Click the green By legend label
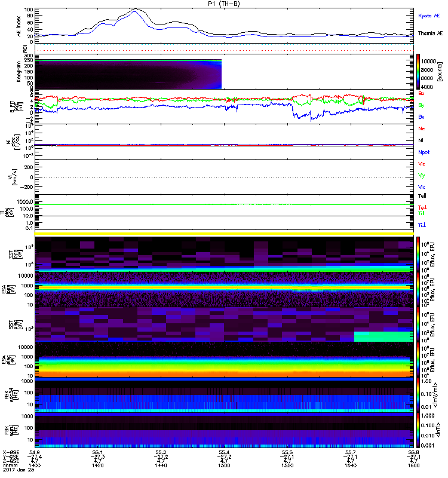The image size is (448, 478). [x=421, y=106]
